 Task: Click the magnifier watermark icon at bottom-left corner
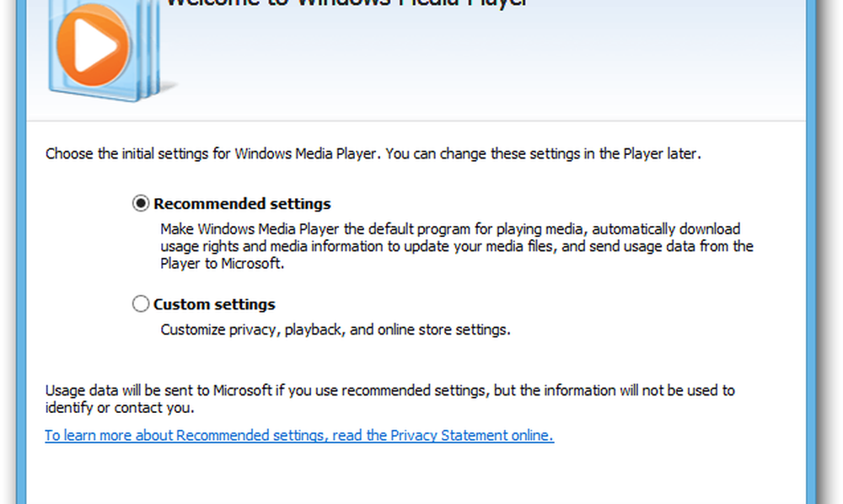tap(10, 494)
